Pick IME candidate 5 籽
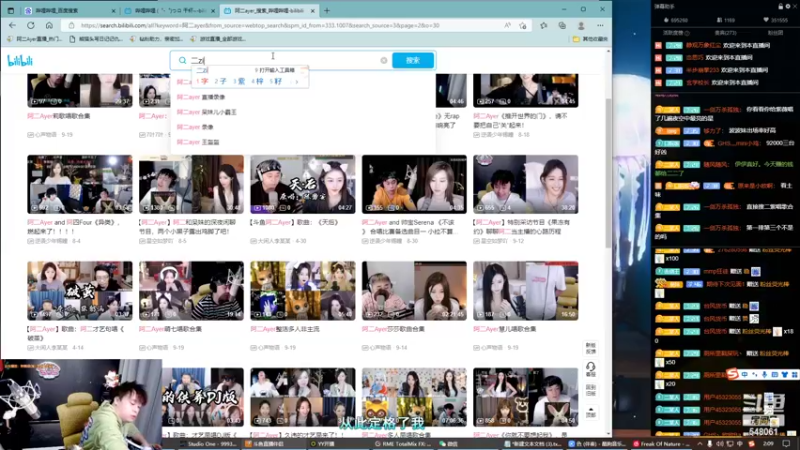The height and width of the screenshot is (450, 800). coord(276,81)
